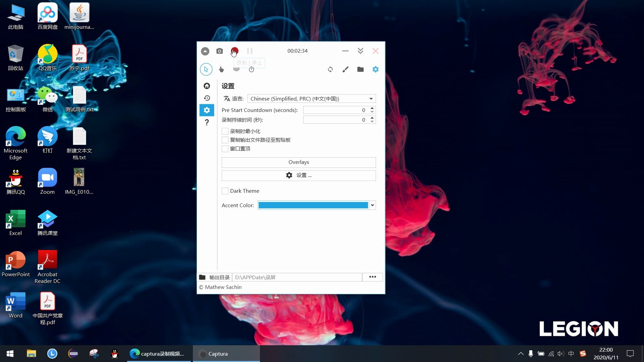Open output folder icon in toolbar
This screenshot has height=362, width=644.
pos(361,69)
